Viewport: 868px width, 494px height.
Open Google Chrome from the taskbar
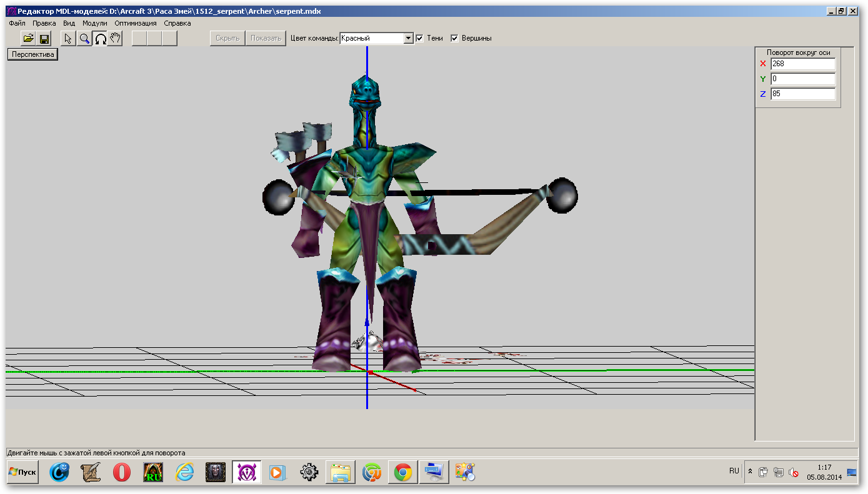403,473
